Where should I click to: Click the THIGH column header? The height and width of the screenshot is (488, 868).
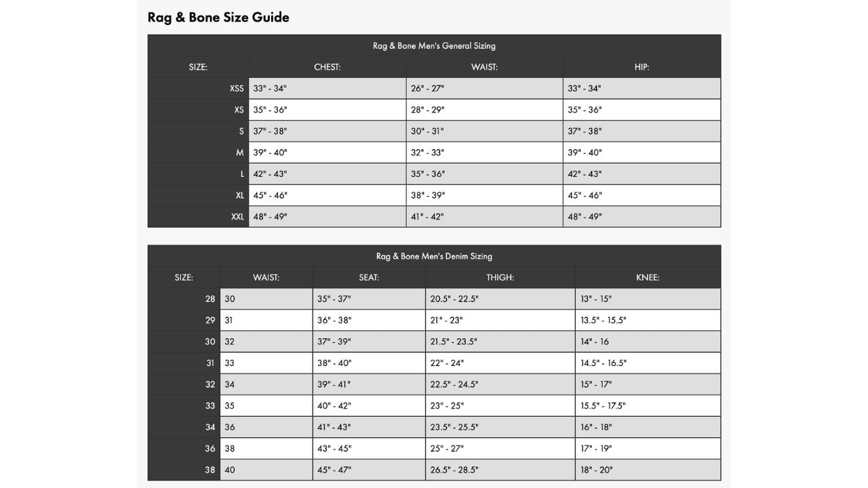(500, 277)
